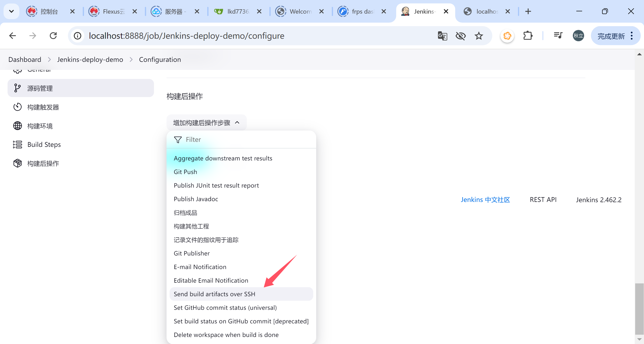Click the Build Steps list icon
This screenshot has height=344, width=644.
(x=17, y=145)
